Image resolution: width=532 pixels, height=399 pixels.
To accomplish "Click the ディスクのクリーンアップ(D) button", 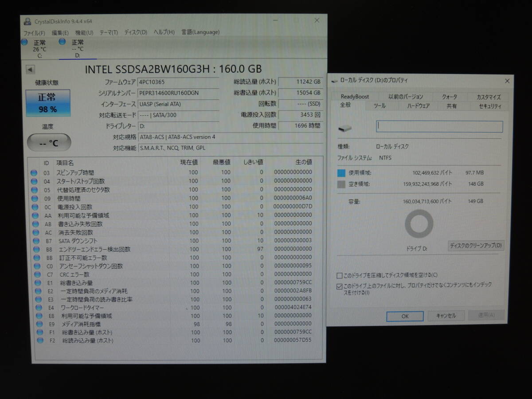I will pos(476,246).
